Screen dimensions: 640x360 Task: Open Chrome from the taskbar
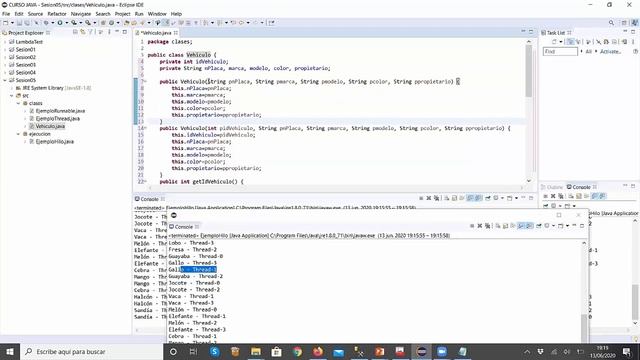tap(297, 351)
